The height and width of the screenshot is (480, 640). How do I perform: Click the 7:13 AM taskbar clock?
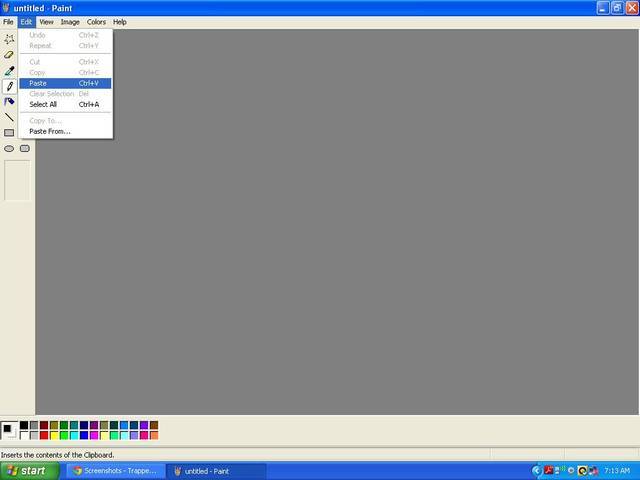[x=617, y=471]
